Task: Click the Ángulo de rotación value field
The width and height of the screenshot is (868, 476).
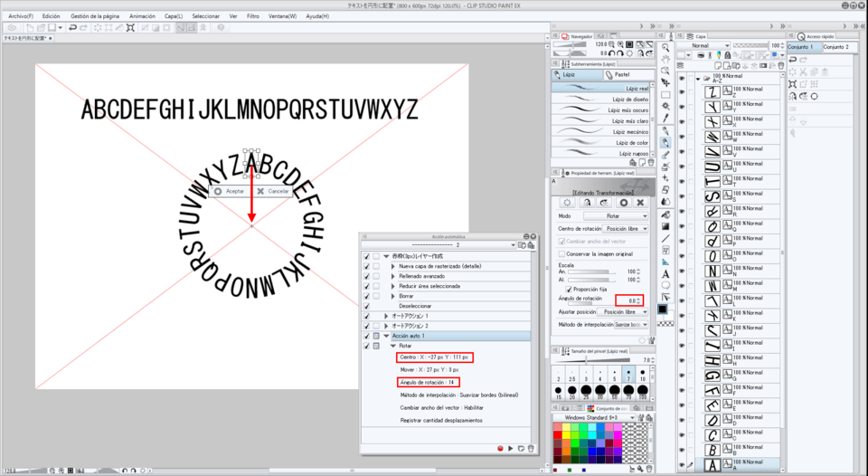Action: pyautogui.click(x=627, y=300)
